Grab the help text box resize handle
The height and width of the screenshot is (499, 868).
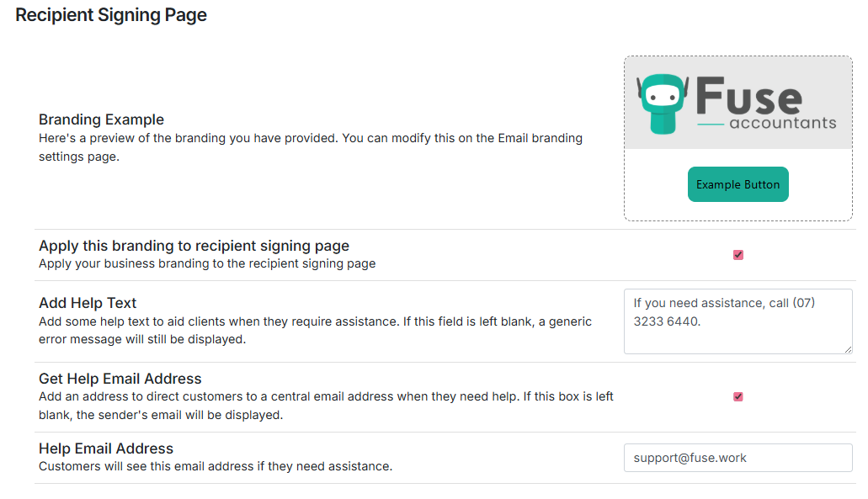tap(847, 348)
